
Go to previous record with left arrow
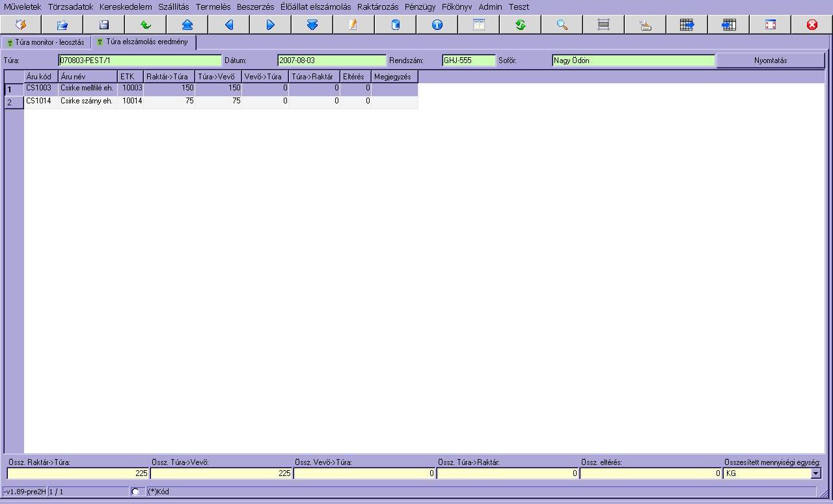pos(228,25)
